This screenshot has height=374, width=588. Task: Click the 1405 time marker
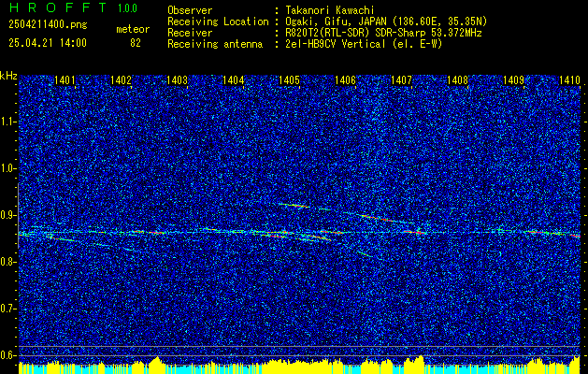(x=290, y=79)
